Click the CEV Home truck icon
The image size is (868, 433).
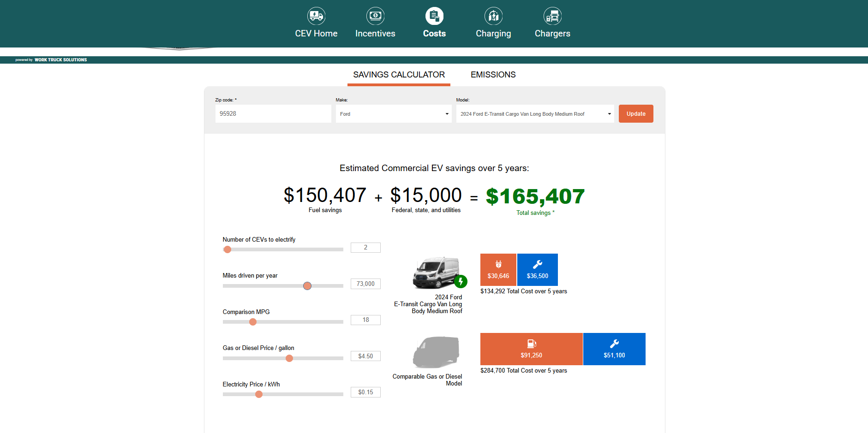(x=316, y=16)
